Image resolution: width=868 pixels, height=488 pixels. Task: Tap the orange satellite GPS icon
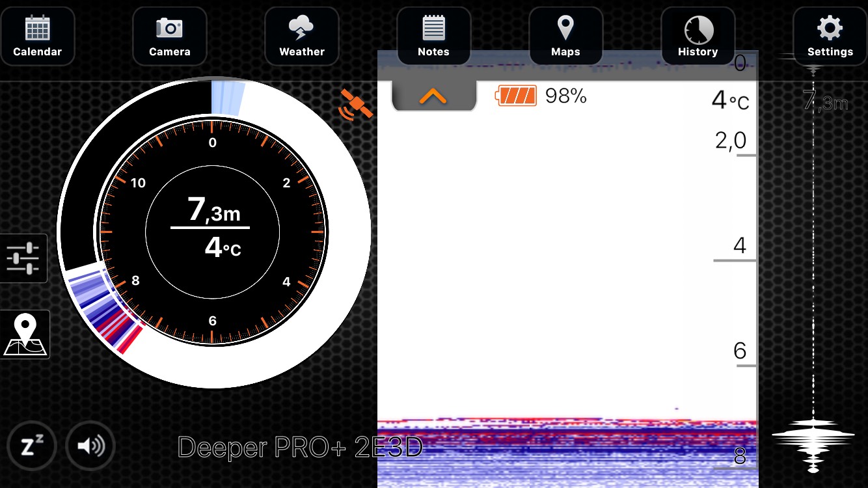(x=356, y=105)
